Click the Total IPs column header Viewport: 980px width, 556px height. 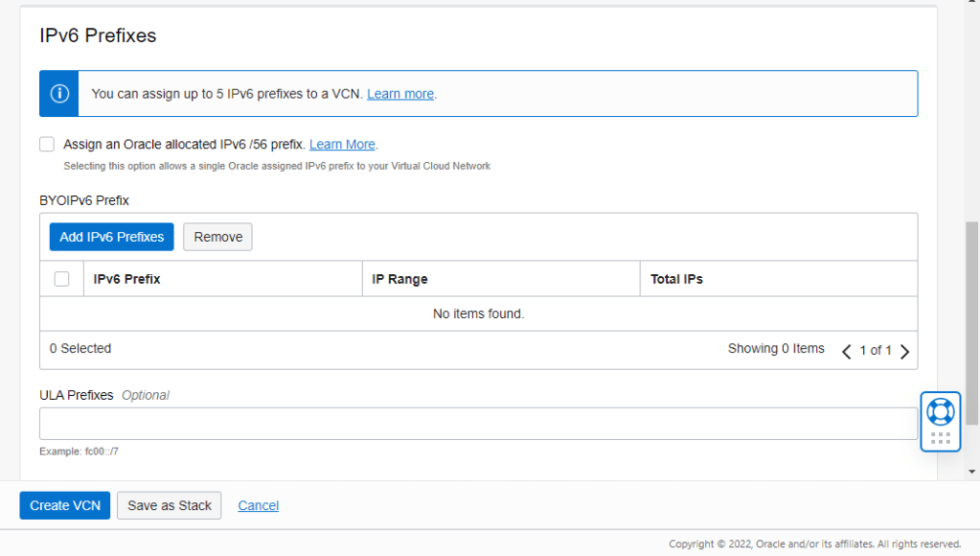(676, 279)
